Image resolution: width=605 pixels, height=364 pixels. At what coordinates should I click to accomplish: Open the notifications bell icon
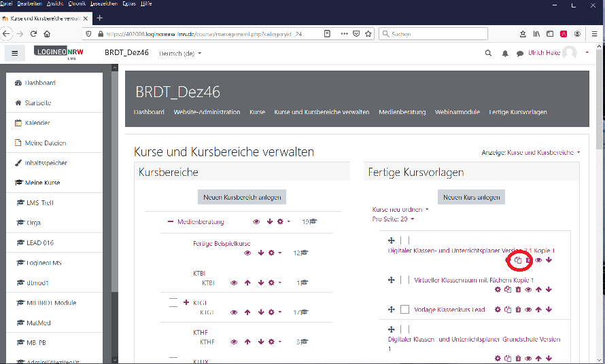[x=504, y=53]
